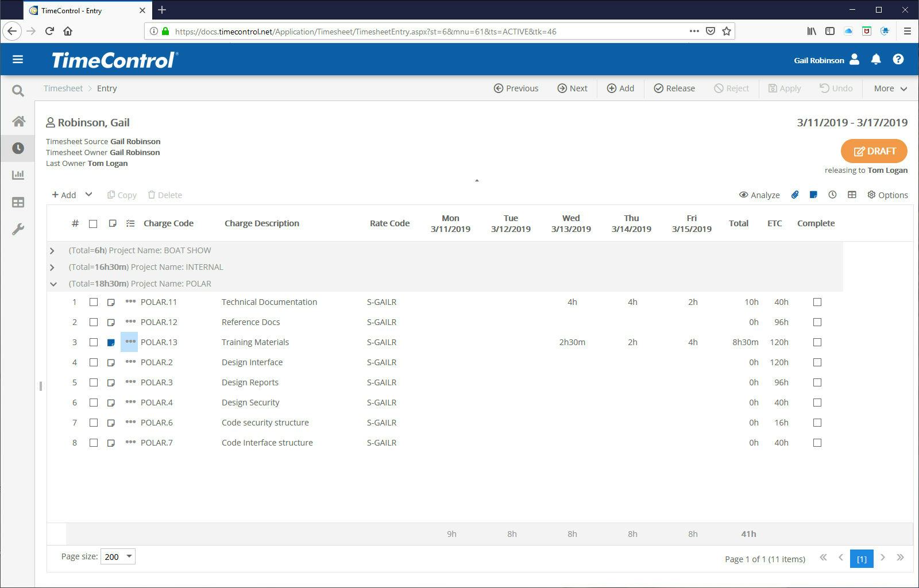Click the orange DRAFT button

[x=874, y=151]
